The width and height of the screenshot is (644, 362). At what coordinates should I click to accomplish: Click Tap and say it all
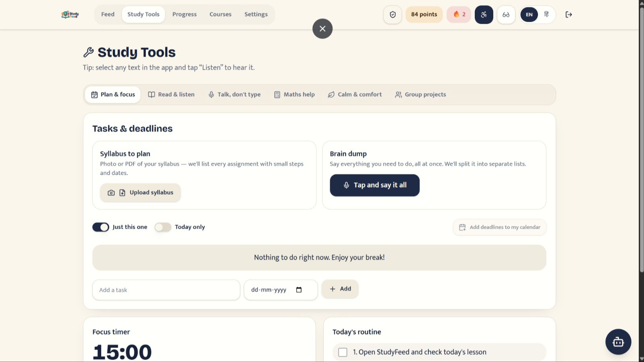click(x=375, y=185)
